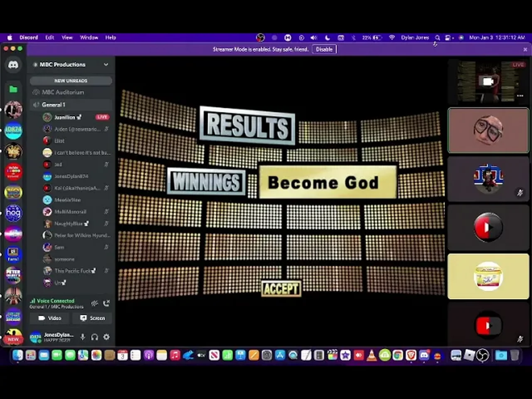Open the Edit menu
532x399 pixels.
point(50,37)
